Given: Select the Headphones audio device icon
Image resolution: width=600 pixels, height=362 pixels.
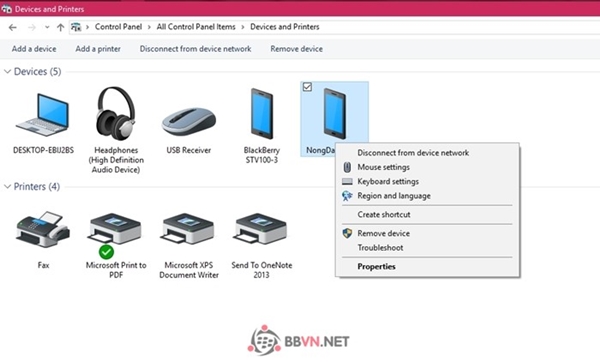Looking at the screenshot, I should pos(116,113).
